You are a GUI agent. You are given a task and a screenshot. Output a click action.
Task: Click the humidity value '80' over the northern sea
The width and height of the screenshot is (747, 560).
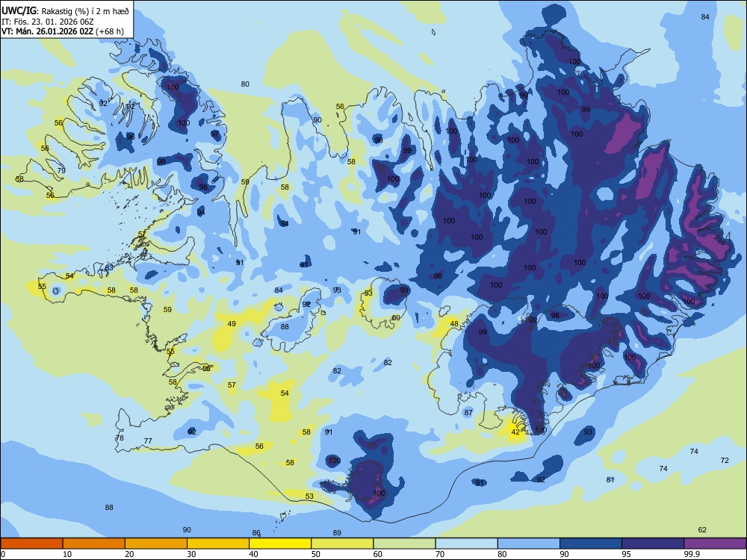click(x=245, y=84)
